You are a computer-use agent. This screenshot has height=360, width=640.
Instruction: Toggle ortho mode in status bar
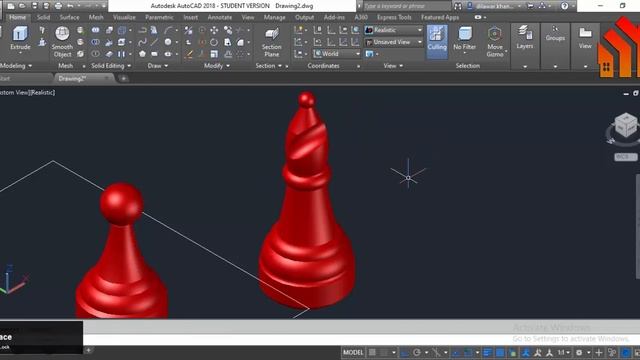[x=405, y=352]
